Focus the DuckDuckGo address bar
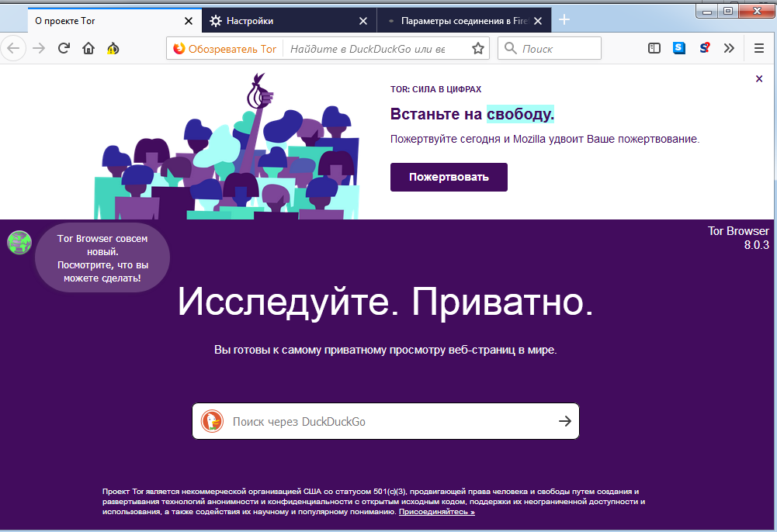Screen dimensions: 777x532 coord(368,49)
